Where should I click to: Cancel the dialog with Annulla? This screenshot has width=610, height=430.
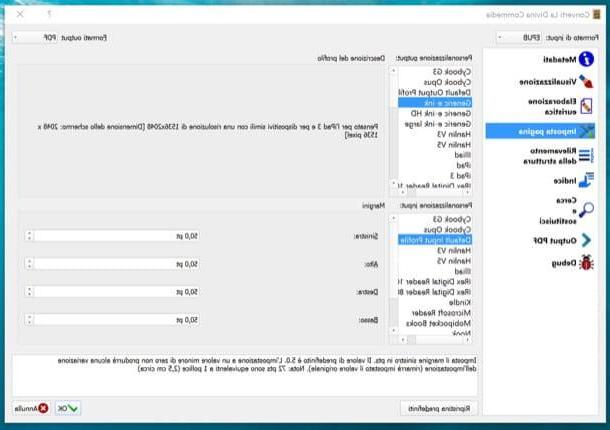[31, 408]
